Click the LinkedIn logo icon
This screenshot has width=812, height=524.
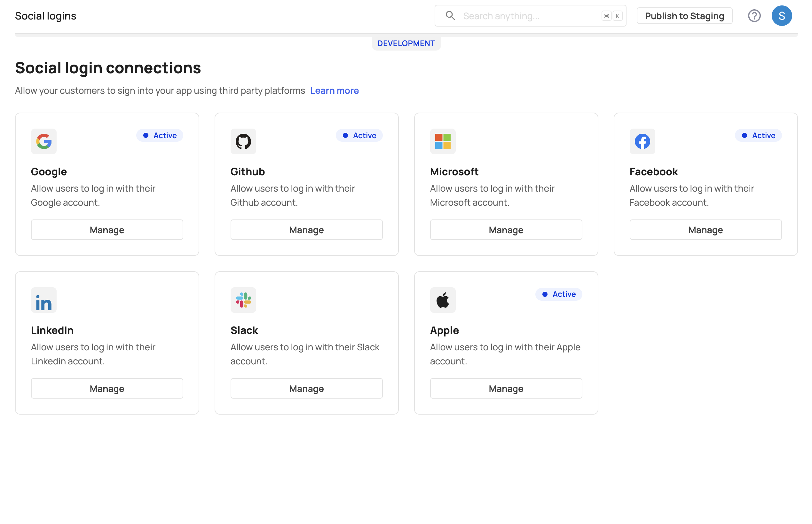43,300
